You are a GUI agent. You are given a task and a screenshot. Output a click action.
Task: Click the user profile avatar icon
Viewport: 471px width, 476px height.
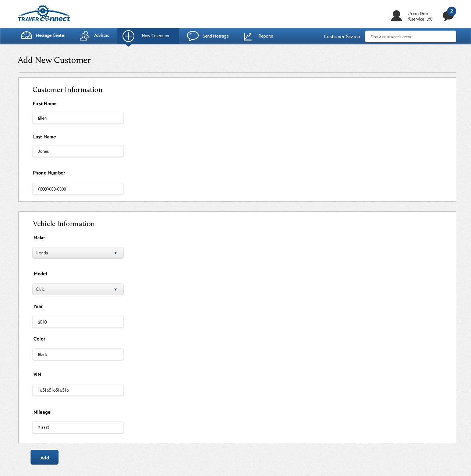tap(396, 16)
